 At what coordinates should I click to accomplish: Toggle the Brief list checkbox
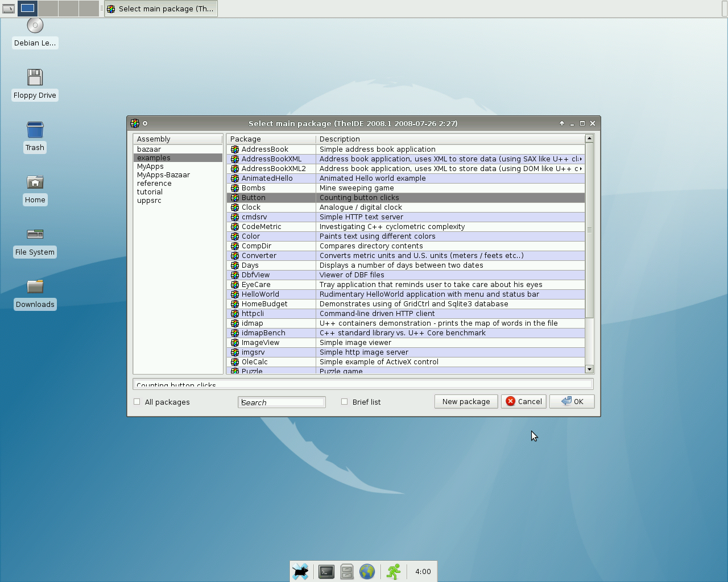345,402
